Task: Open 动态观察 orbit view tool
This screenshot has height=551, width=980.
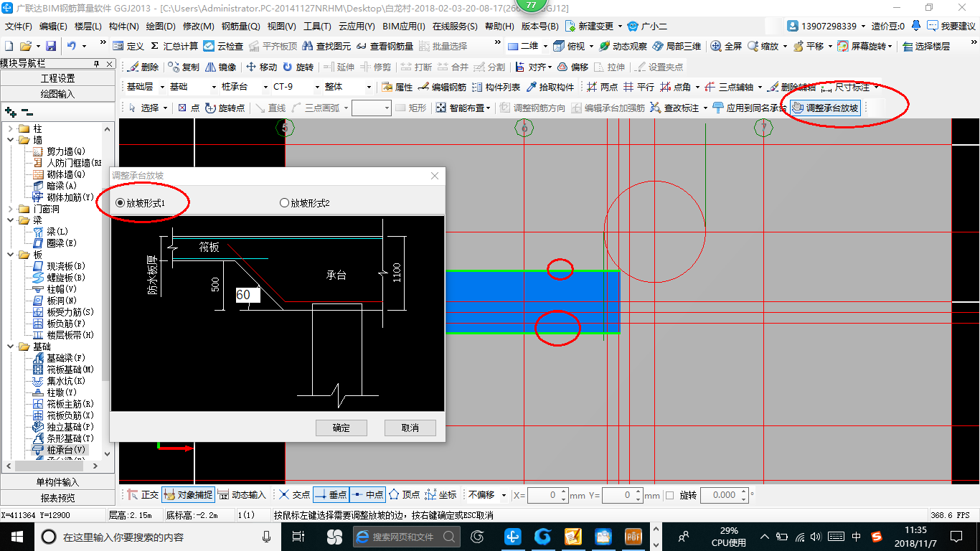Action: click(x=623, y=46)
